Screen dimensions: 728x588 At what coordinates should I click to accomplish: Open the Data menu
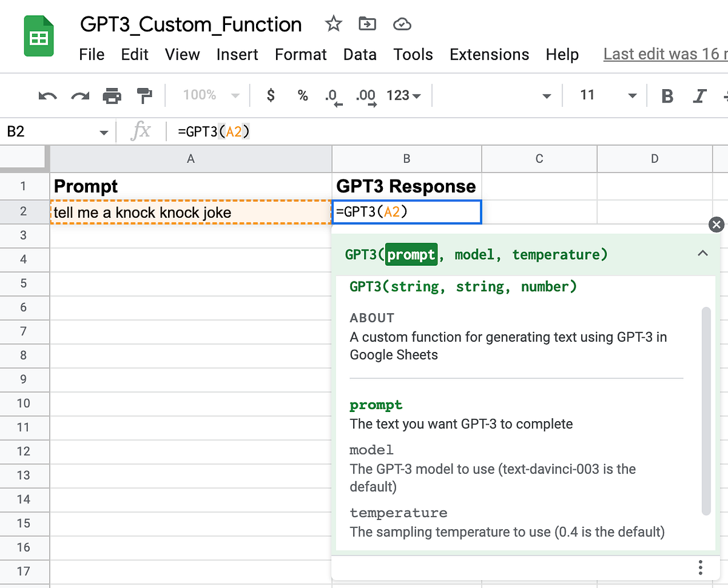pos(360,55)
